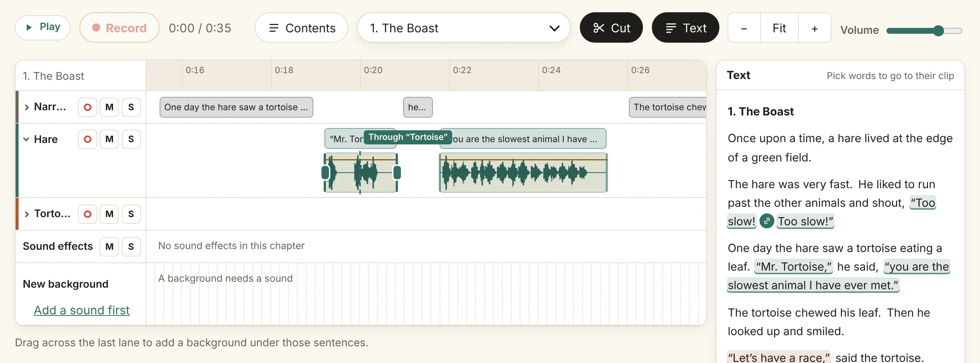Image resolution: width=980 pixels, height=363 pixels.
Task: Arm recording on the Tortoise track
Action: click(x=87, y=214)
